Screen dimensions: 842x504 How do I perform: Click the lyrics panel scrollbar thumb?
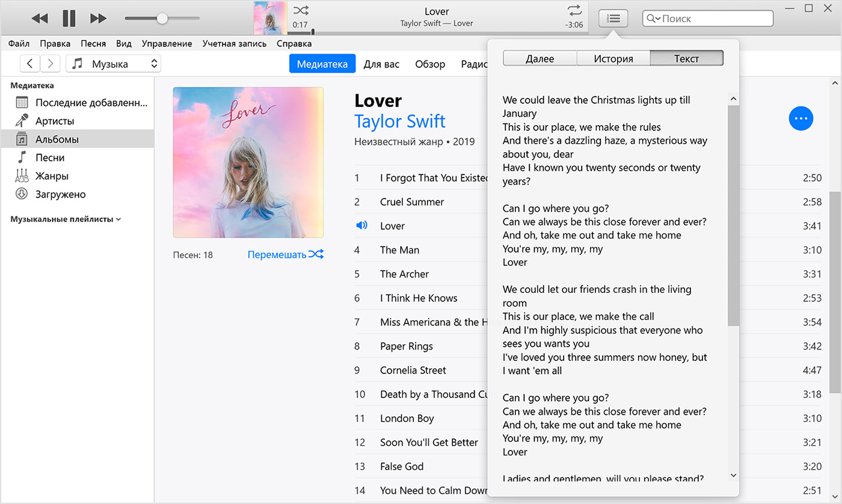tap(733, 215)
